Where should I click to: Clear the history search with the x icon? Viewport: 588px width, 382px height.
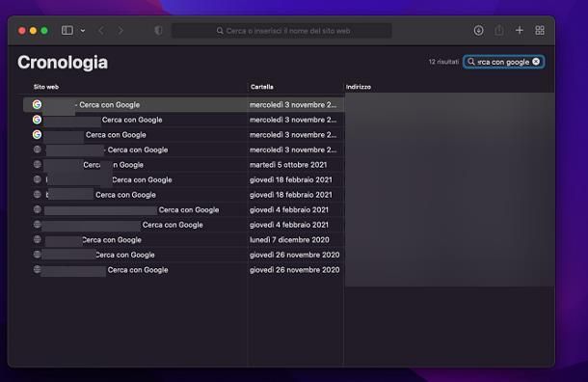(x=536, y=62)
